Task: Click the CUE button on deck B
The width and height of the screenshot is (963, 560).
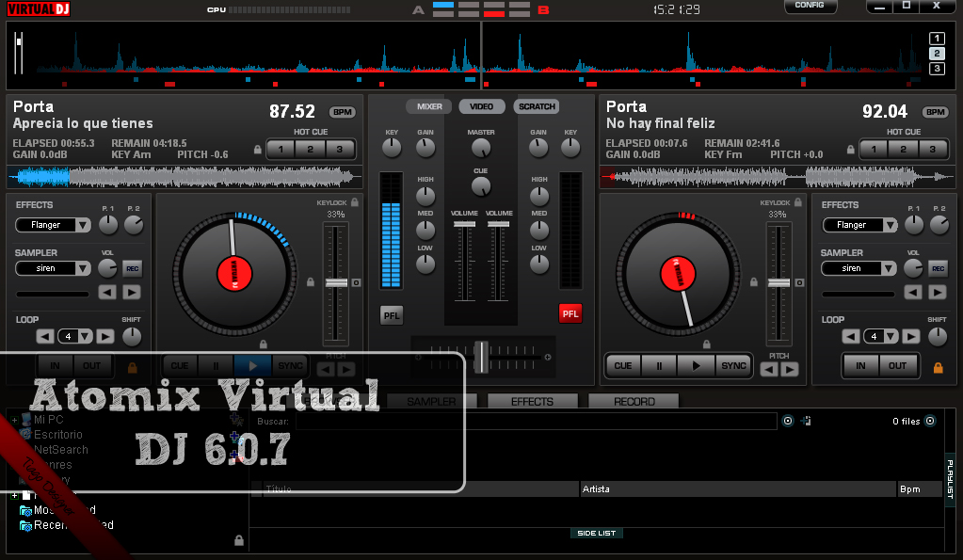Action: pyautogui.click(x=623, y=366)
